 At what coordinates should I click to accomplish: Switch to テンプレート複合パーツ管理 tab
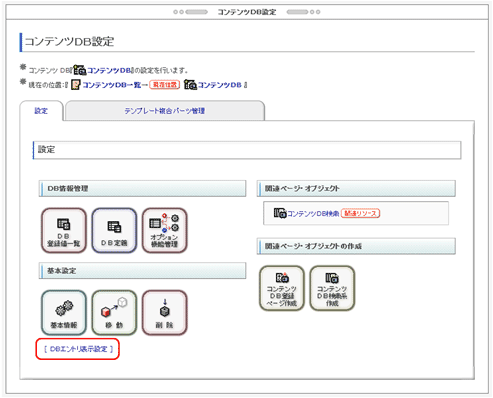click(x=165, y=111)
